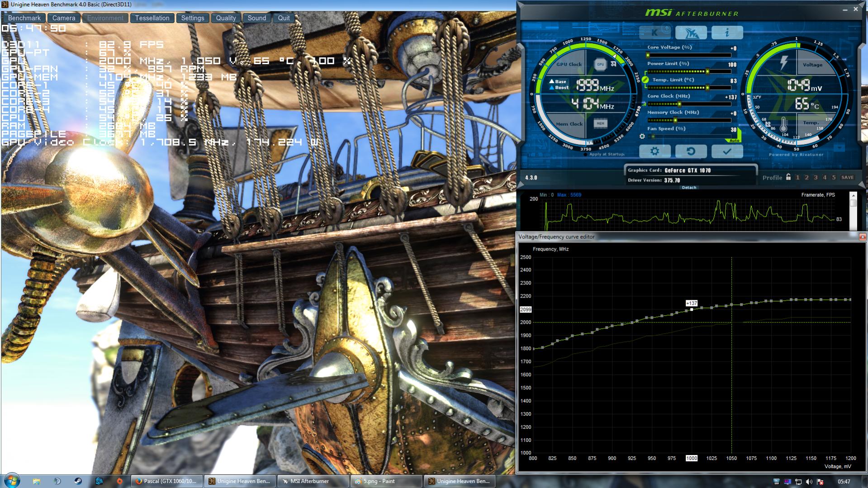Click the arrow icon beside GPU chip
Viewport: 868px width, 488px height.
click(x=613, y=64)
